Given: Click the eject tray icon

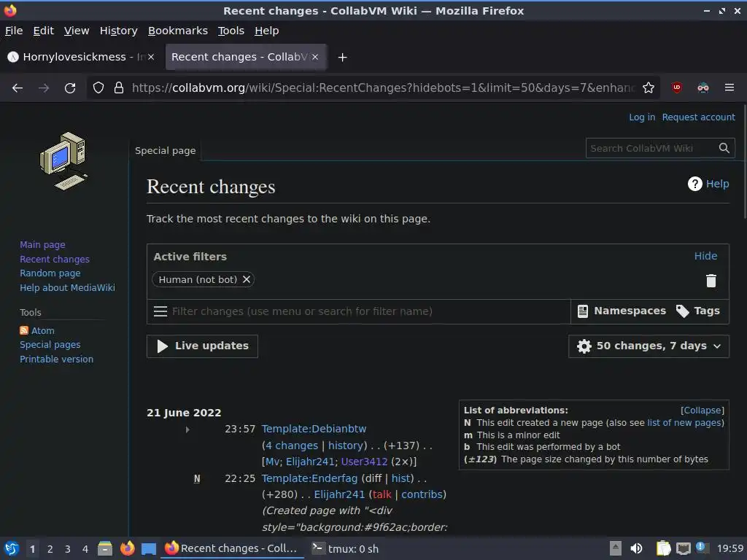Looking at the screenshot, I should tap(616, 548).
